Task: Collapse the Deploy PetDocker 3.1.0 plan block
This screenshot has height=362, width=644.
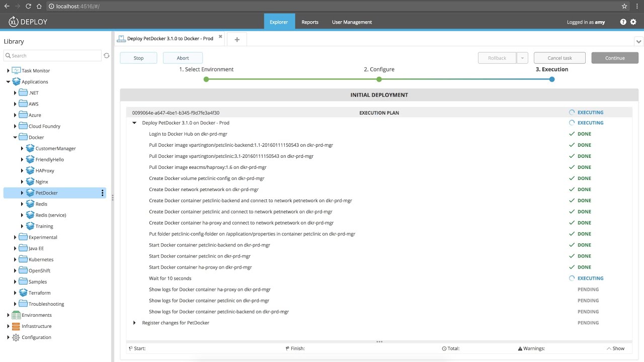Action: (134, 123)
